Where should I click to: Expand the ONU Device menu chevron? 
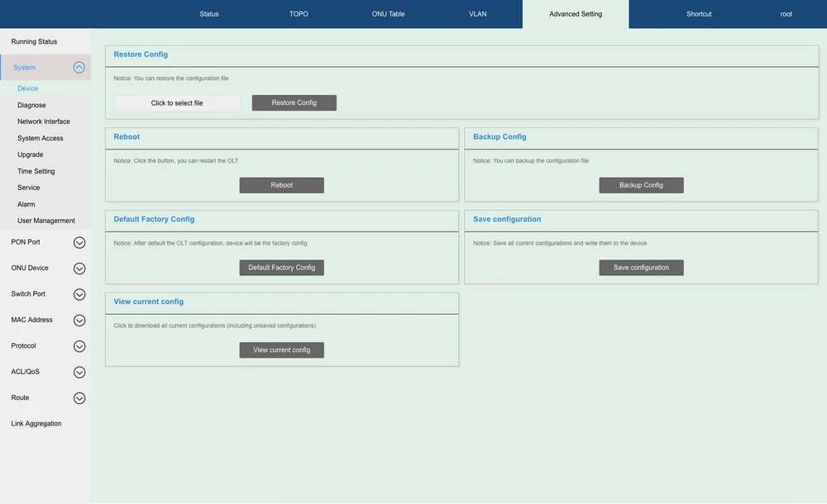pos(79,269)
